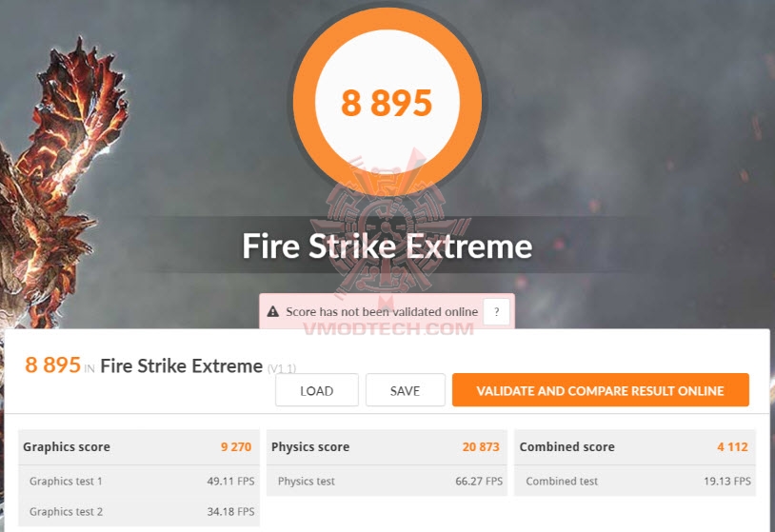This screenshot has height=532, width=775.
Task: Click the warning triangle icon
Action: click(273, 311)
